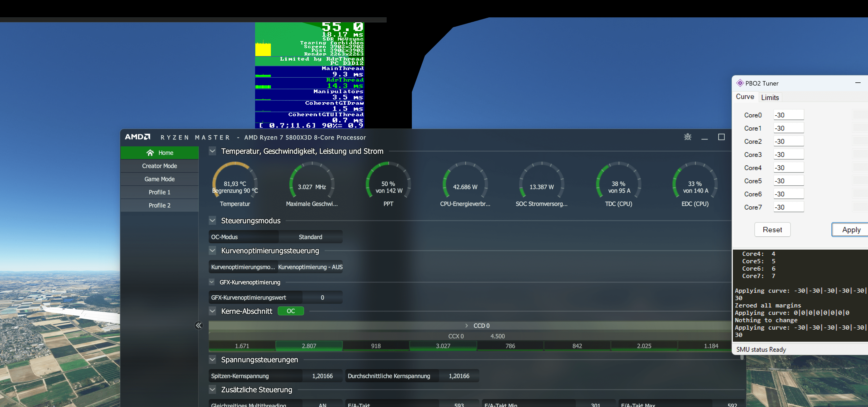Collapse sidebar with double-chevron icon
868x407 pixels.
click(199, 325)
